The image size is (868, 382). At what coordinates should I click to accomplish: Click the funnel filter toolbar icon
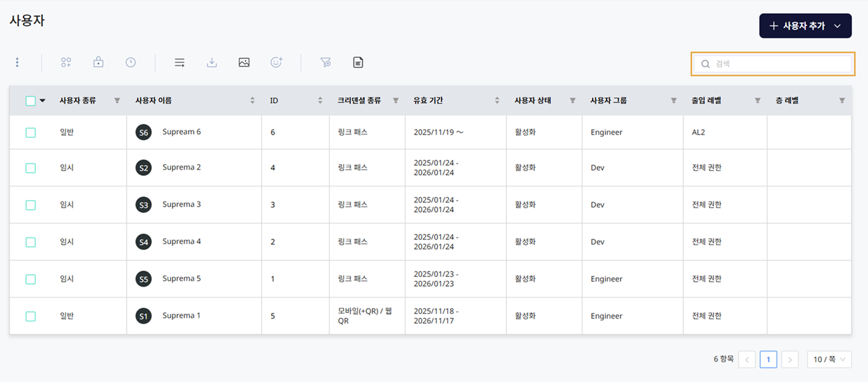[325, 63]
